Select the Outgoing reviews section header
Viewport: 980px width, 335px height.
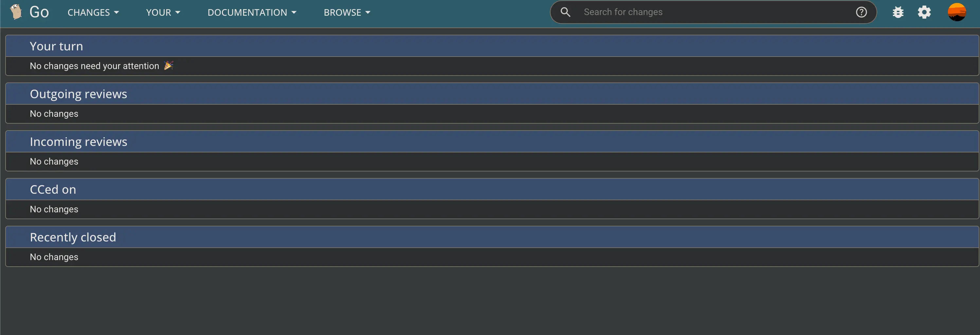[x=78, y=94]
